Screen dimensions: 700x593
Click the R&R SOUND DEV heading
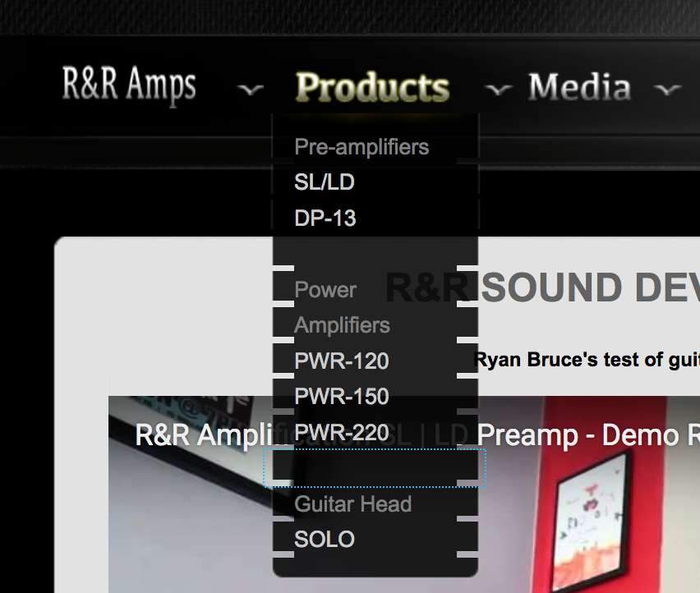[x=542, y=287]
